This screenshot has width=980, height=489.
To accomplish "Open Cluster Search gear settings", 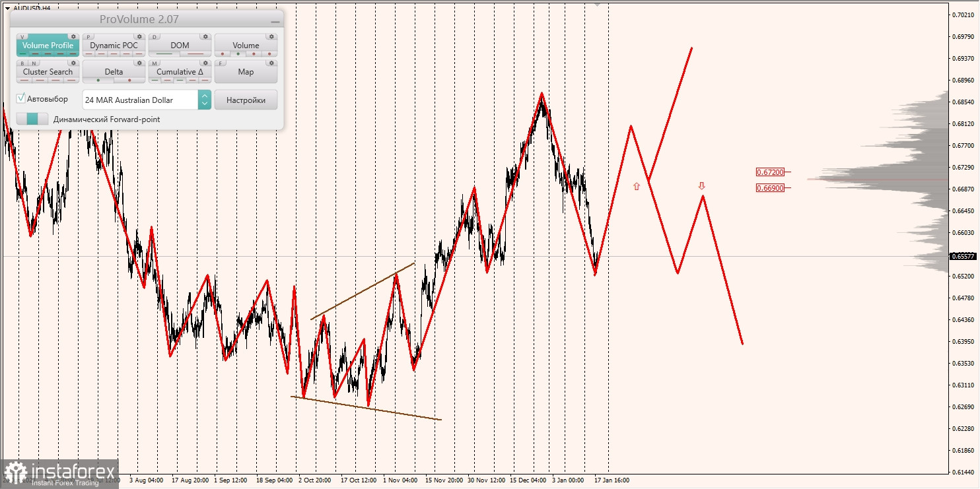I will pyautogui.click(x=73, y=63).
